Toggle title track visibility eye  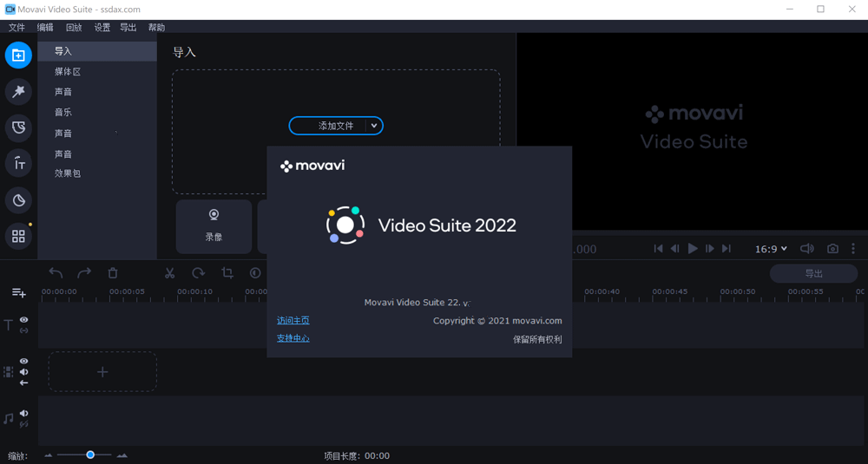pyautogui.click(x=23, y=320)
